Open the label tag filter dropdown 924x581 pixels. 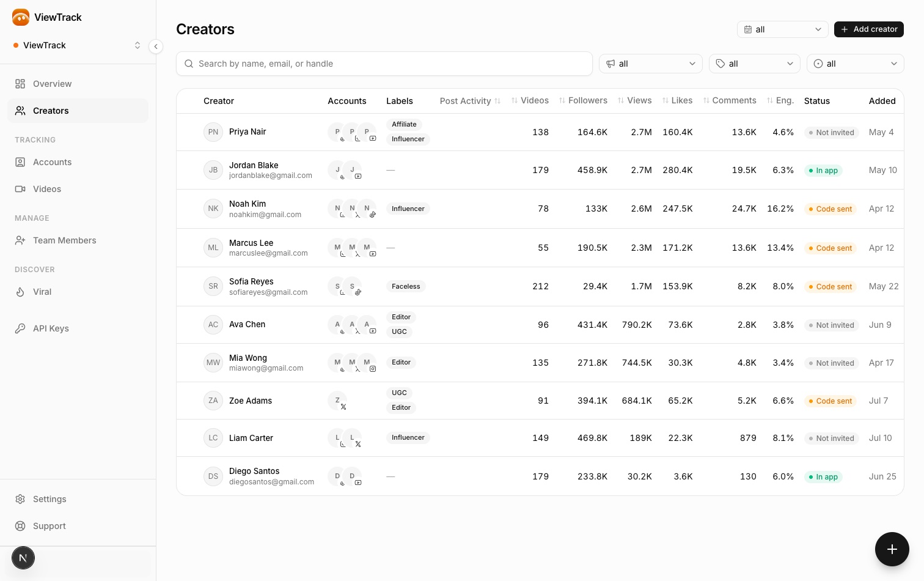(755, 64)
